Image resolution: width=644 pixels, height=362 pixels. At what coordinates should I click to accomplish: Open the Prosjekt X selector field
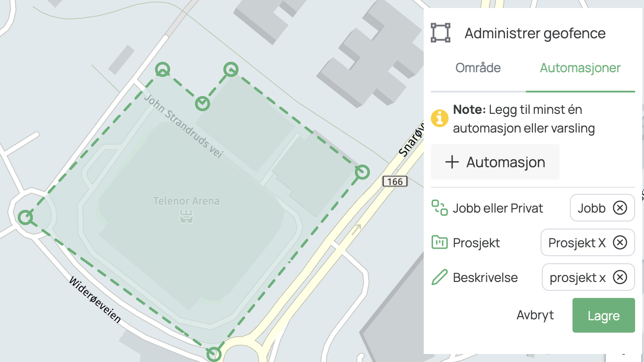tap(576, 242)
